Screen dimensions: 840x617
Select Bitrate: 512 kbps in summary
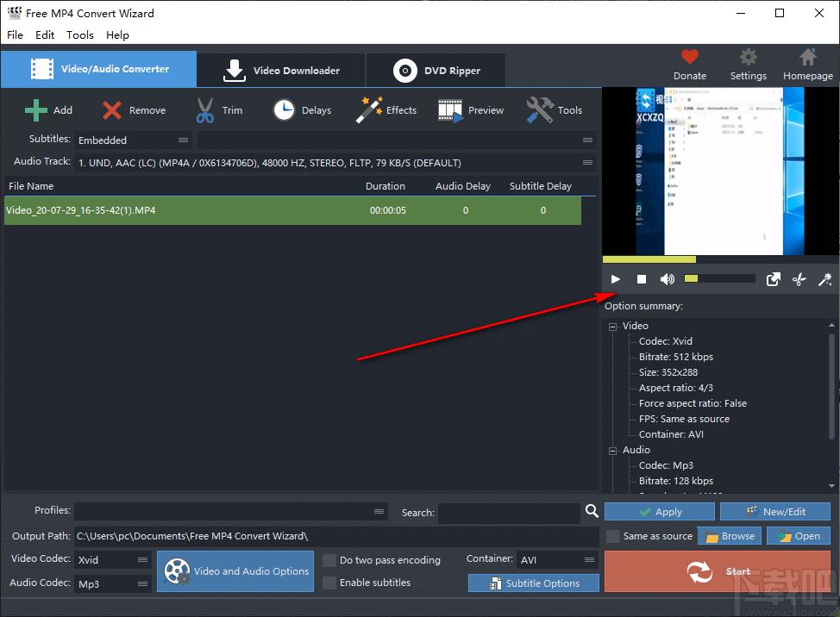click(x=676, y=357)
